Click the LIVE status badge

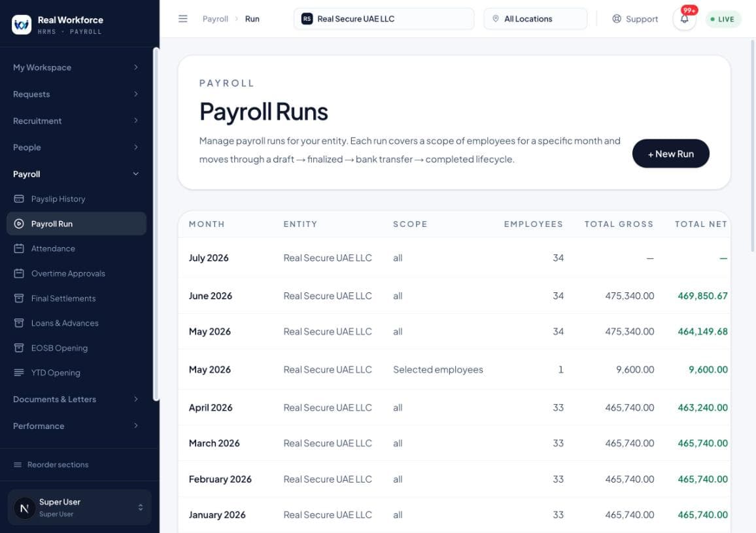pyautogui.click(x=722, y=20)
